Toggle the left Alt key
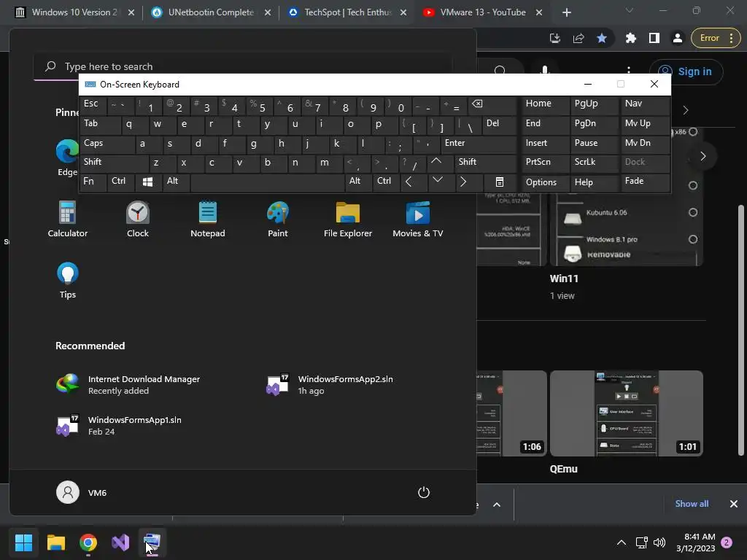 coord(176,182)
